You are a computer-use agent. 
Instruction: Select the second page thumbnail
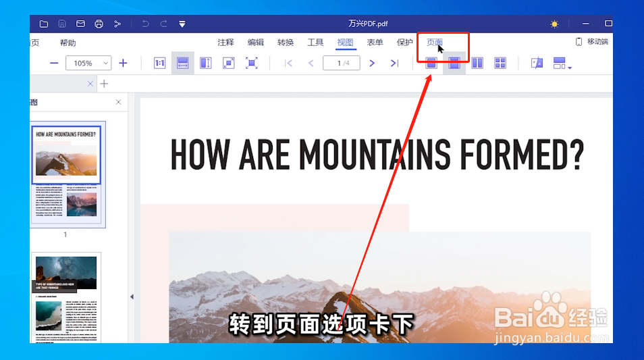[66, 298]
